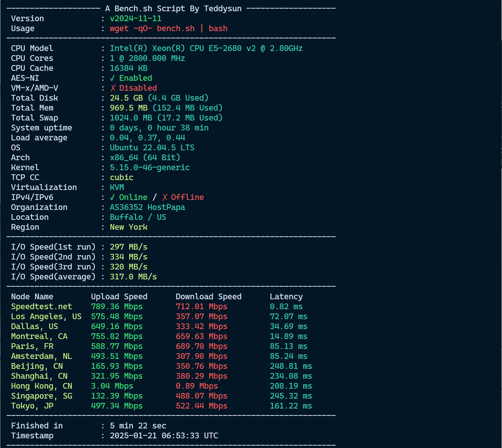Click the red X beside VM-x/AMD-V Disabled
The height and width of the screenshot is (448, 502).
pyautogui.click(x=113, y=88)
